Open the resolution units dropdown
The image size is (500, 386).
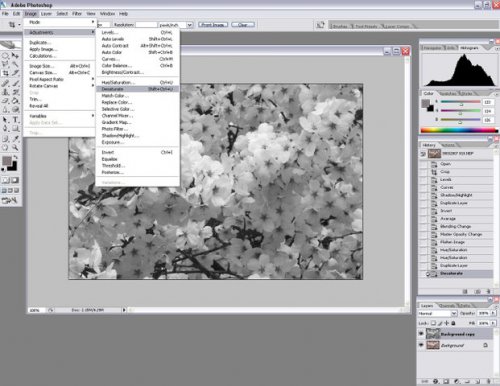pos(189,25)
